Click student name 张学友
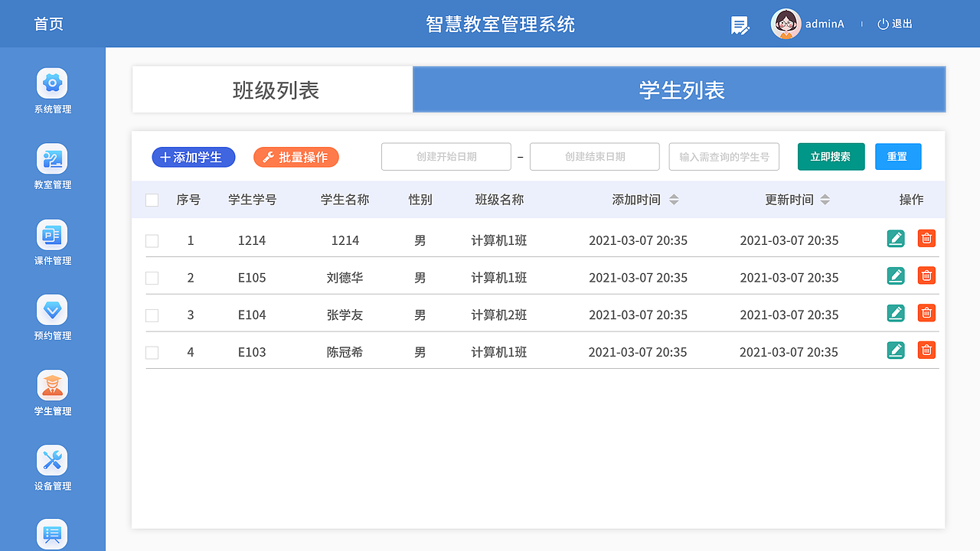The image size is (980, 551). click(x=345, y=315)
